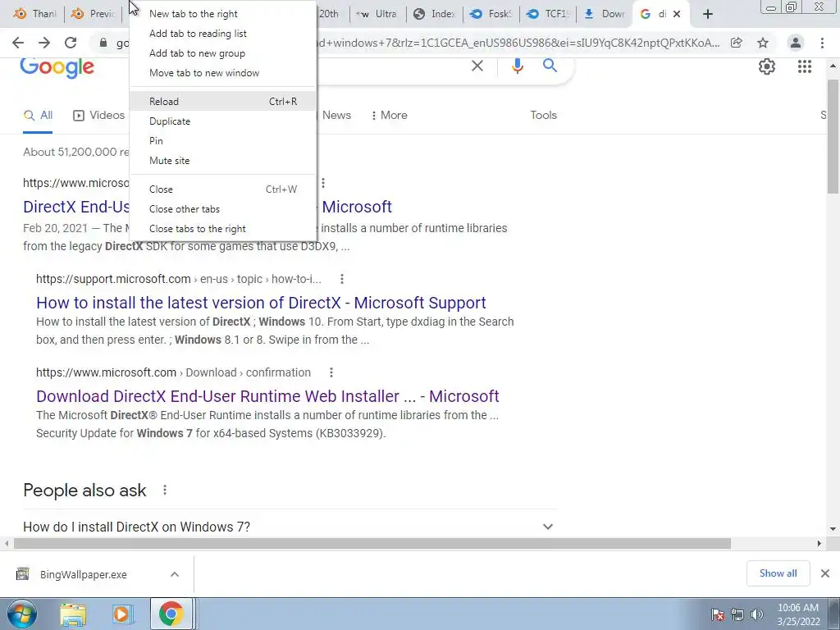Image resolution: width=840 pixels, height=630 pixels.
Task: Click the padlock site info icon
Action: coord(103,43)
